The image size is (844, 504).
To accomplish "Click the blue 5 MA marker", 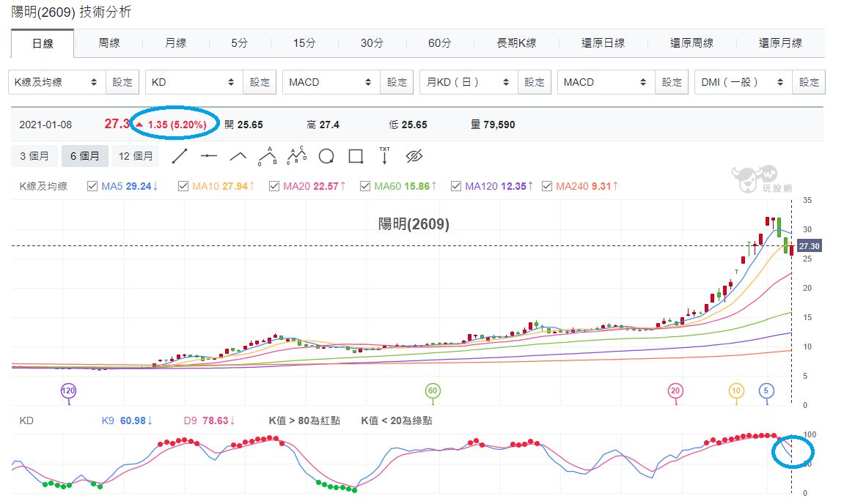I will click(x=766, y=391).
